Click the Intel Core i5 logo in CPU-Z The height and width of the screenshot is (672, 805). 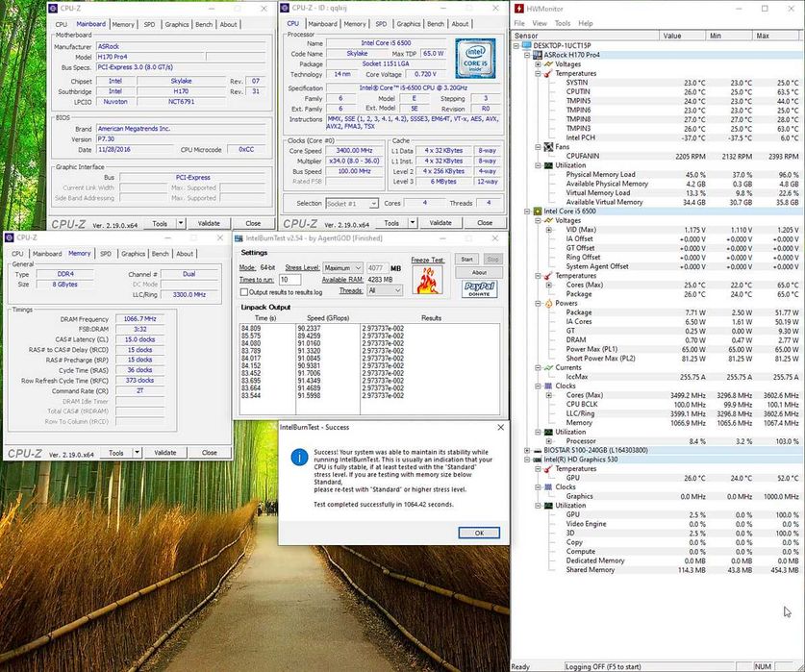click(476, 58)
